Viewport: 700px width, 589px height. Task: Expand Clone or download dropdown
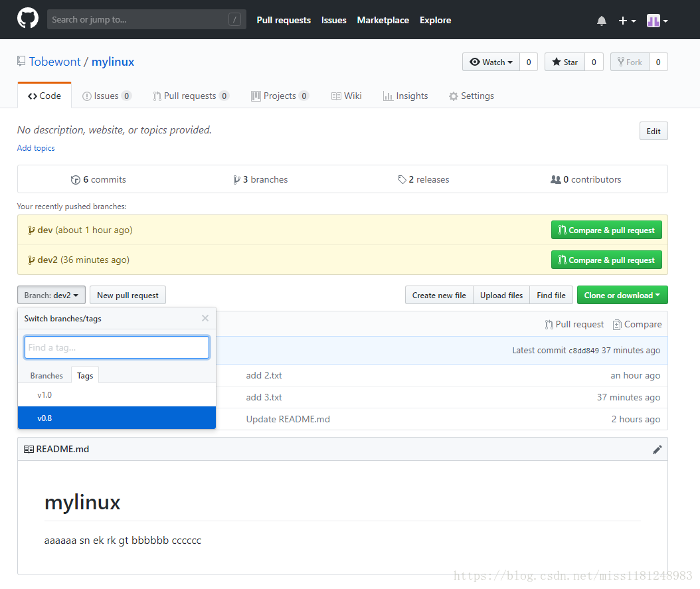(622, 295)
